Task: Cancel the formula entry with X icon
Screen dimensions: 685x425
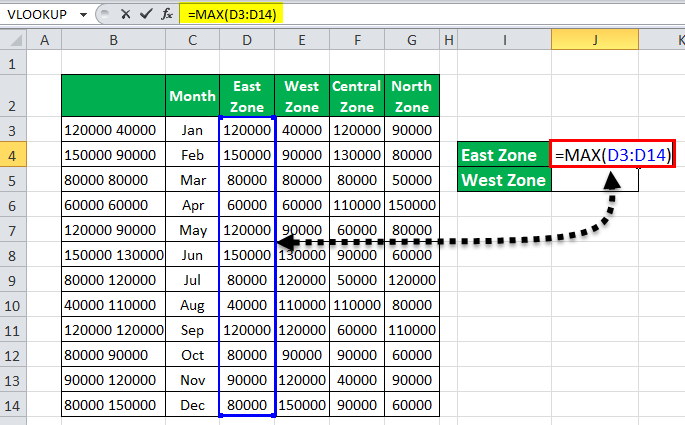Action: coord(125,14)
